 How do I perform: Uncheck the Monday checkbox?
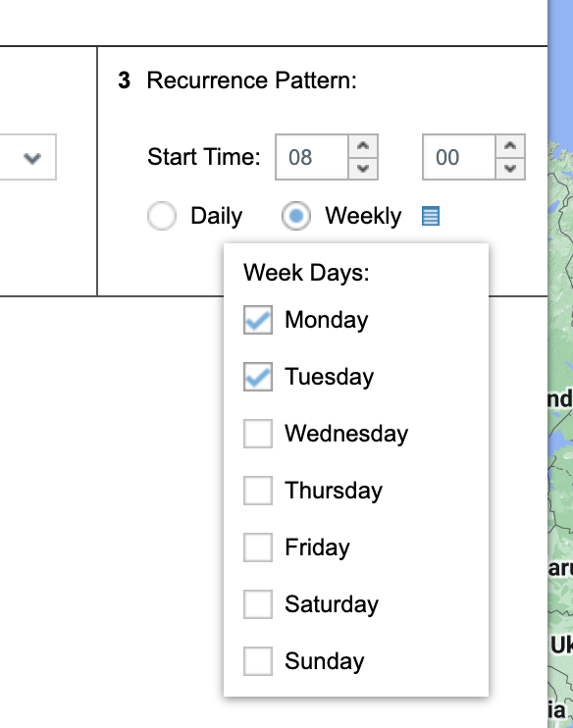[258, 320]
